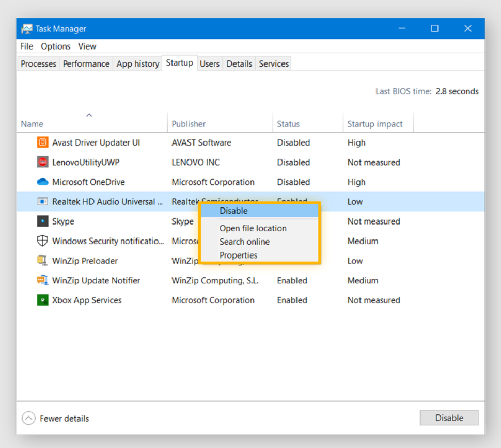Switch to the App history tab

point(138,64)
